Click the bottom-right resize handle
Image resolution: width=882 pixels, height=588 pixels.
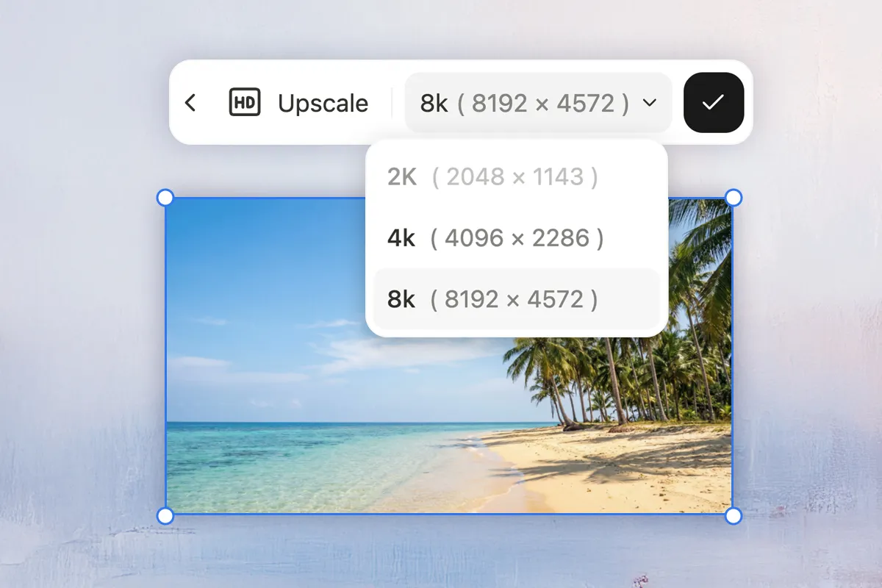point(733,516)
